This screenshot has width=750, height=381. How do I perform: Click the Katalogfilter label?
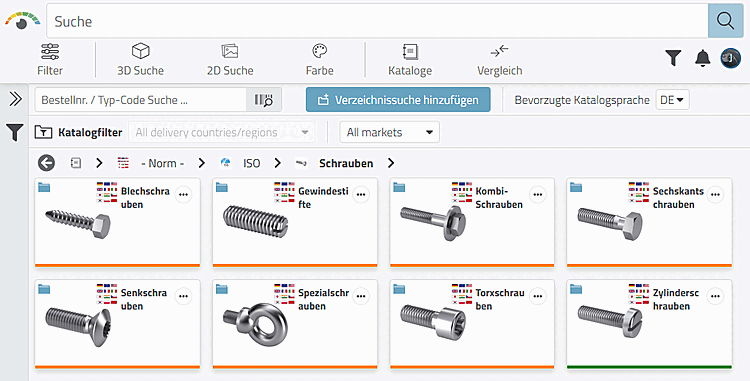point(90,132)
